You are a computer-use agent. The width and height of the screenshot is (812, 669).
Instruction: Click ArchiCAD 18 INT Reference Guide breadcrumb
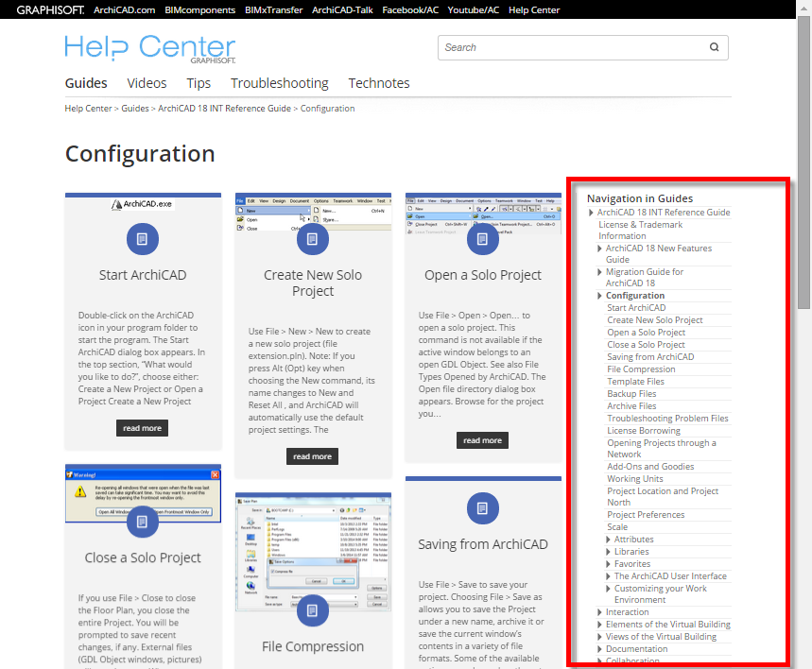pos(224,109)
